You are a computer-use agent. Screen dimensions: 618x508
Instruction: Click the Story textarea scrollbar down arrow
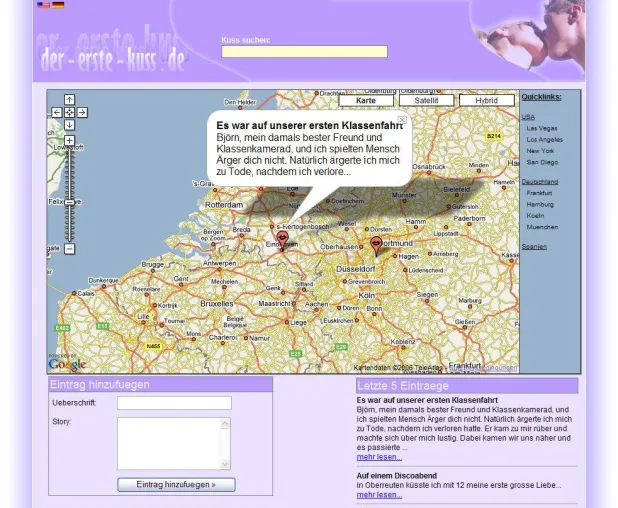[225, 464]
